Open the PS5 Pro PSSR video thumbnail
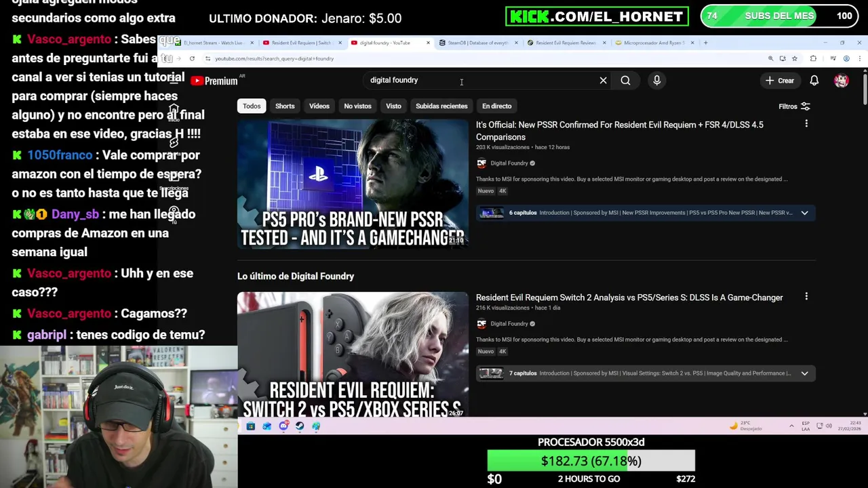Image resolution: width=868 pixels, height=488 pixels. pos(353,184)
